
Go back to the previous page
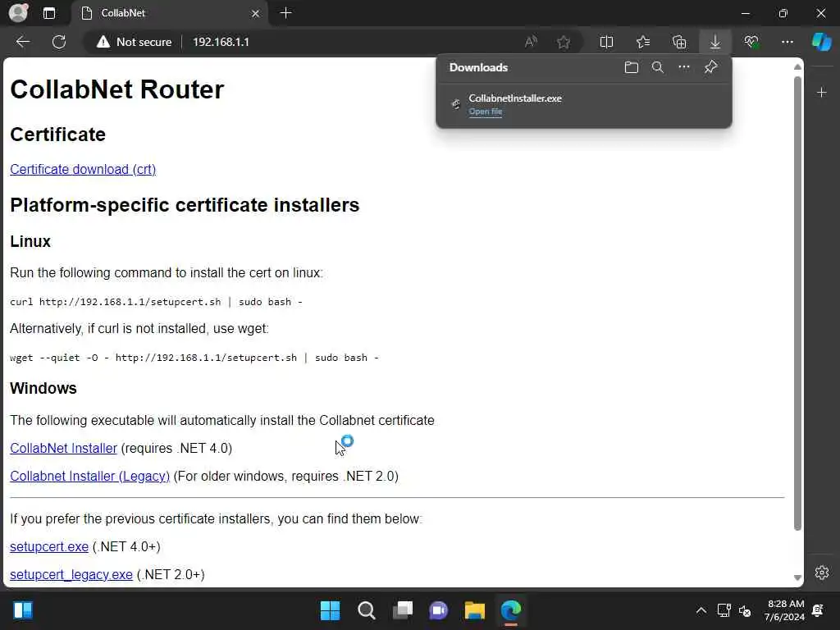[23, 42]
